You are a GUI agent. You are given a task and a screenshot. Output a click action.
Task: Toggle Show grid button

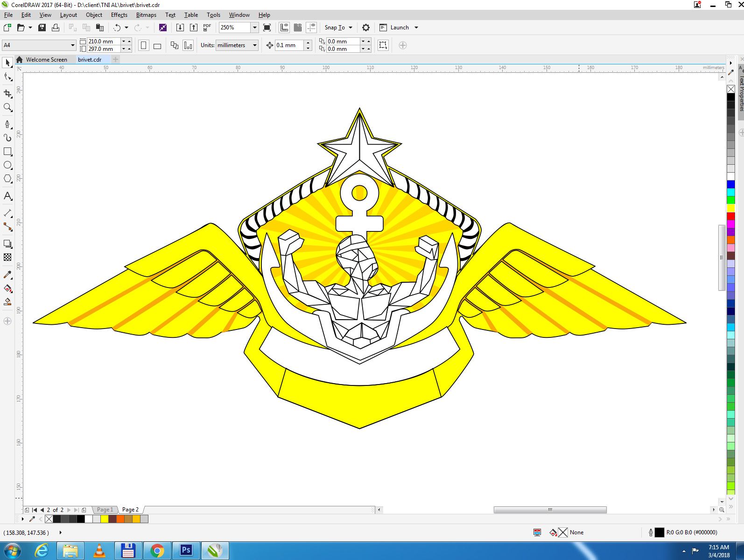click(x=298, y=28)
